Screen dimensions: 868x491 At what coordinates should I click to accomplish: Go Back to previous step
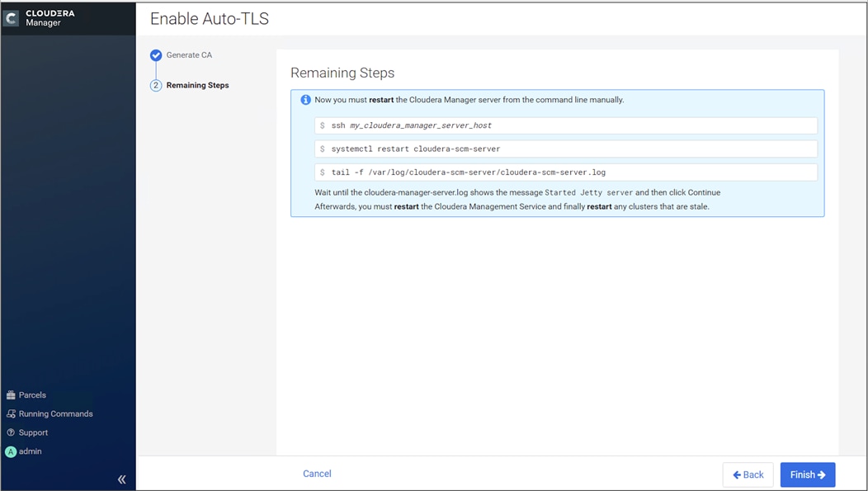(748, 475)
